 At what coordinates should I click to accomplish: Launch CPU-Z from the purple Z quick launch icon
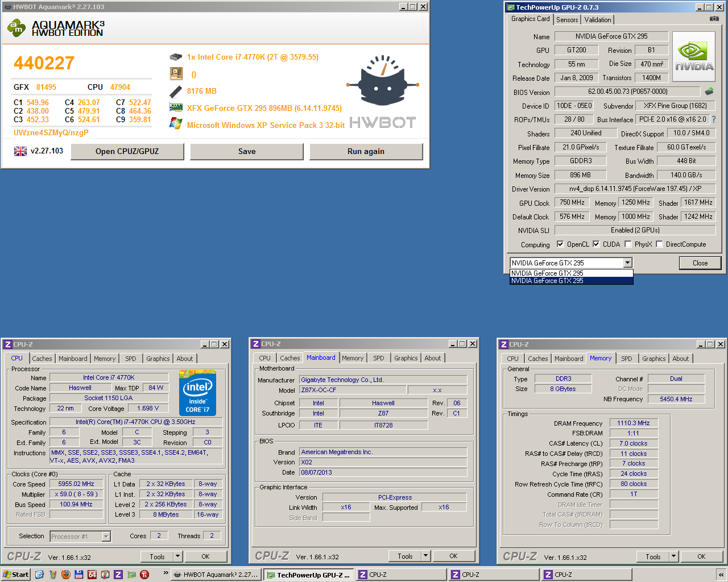[118, 575]
